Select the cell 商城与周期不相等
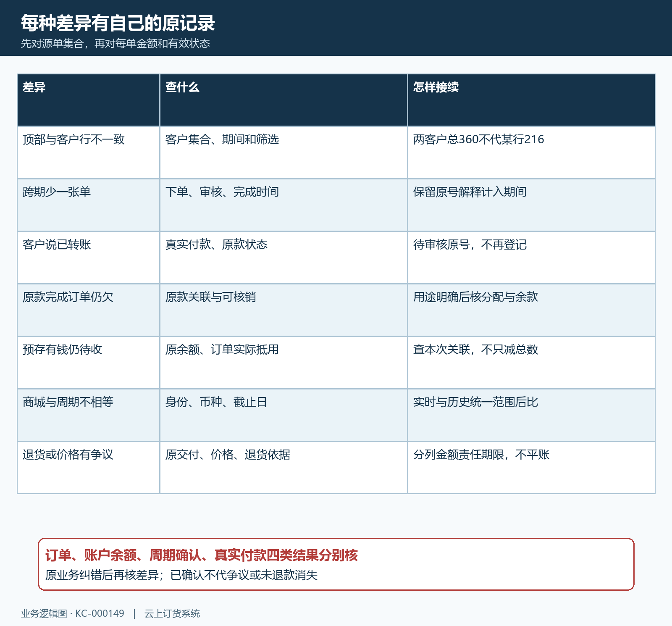Viewport: 672px width, 626px height. click(88, 415)
